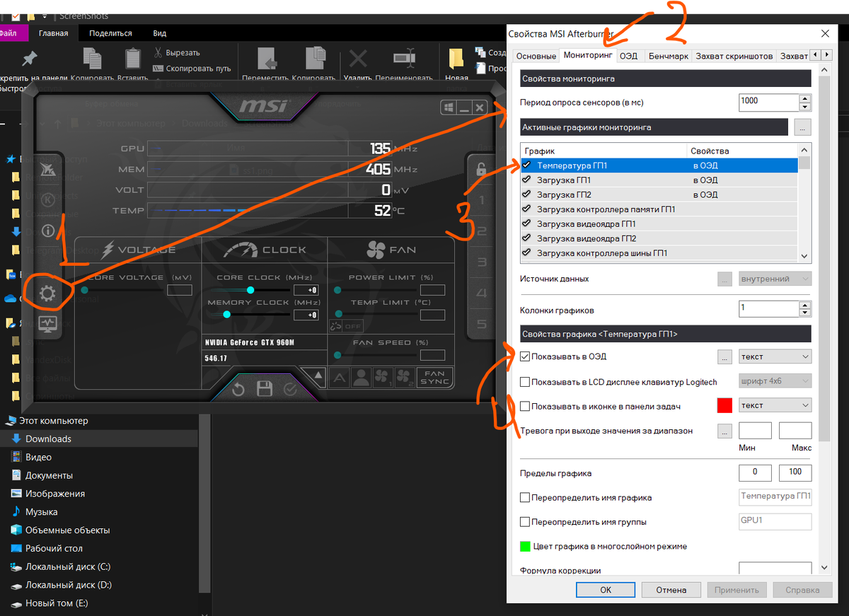Image resolution: width=849 pixels, height=616 pixels.
Task: Click the Справка button
Action: coord(802,589)
